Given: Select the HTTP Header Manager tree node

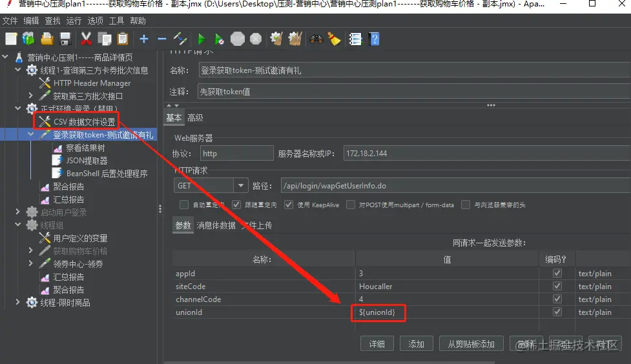Looking at the screenshot, I should [92, 83].
